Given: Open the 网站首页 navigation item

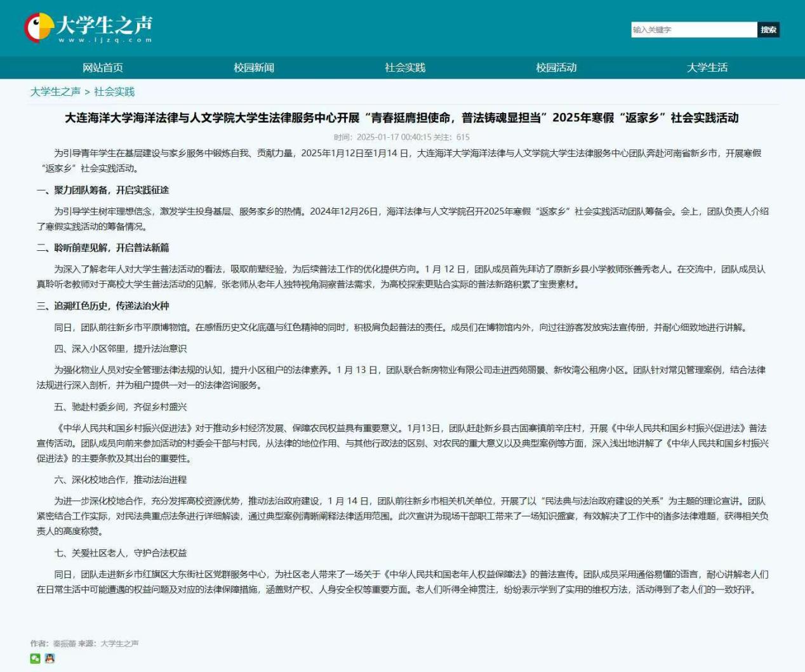Looking at the screenshot, I should click(103, 68).
